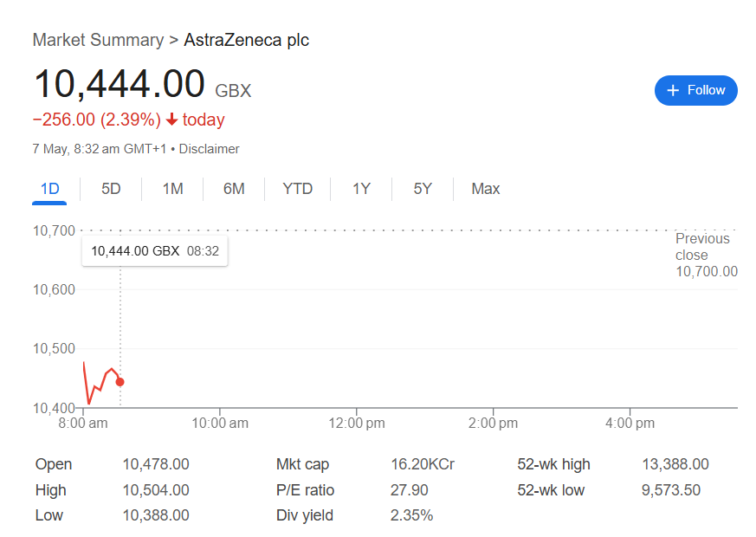Screen dimensions: 756x537
Task: Click the 52-wk high value 13,388.00
Action: [x=675, y=464]
